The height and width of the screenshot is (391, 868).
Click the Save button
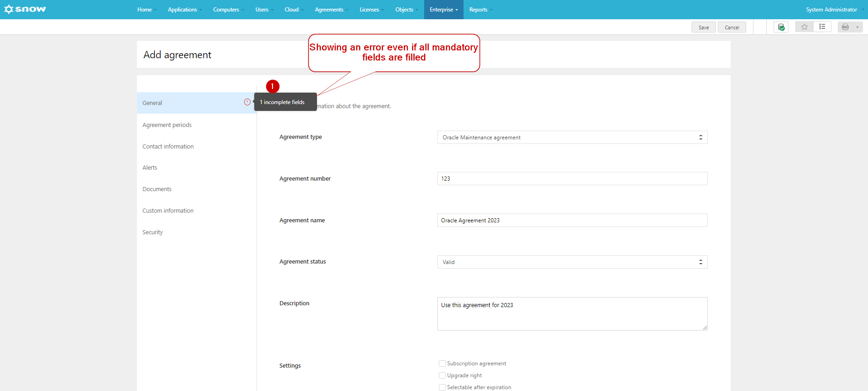click(704, 28)
